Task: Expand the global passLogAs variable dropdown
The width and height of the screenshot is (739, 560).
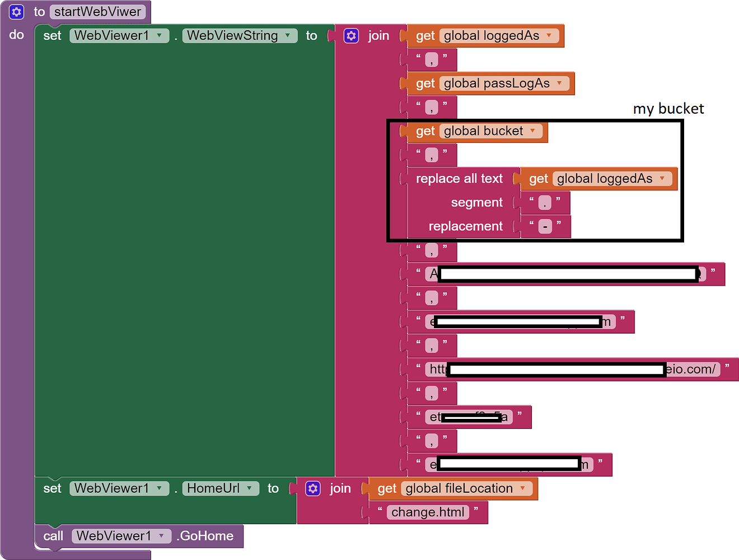Action: [559, 83]
